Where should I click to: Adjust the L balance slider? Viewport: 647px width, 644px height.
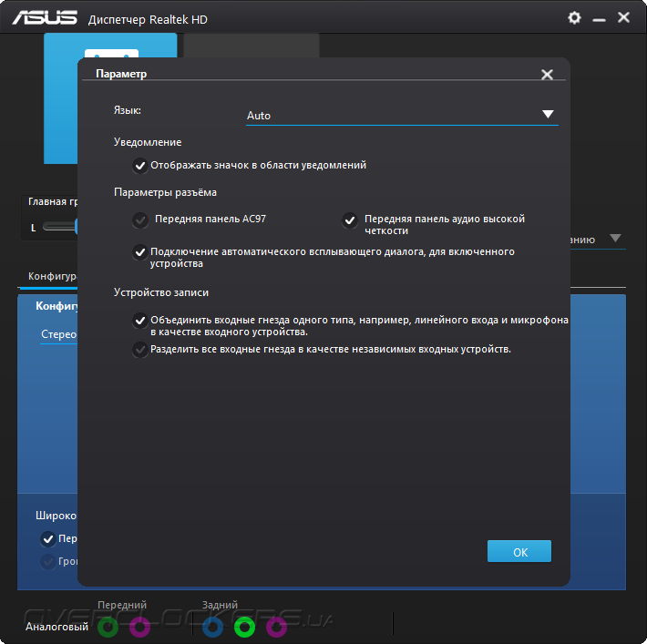(x=60, y=227)
